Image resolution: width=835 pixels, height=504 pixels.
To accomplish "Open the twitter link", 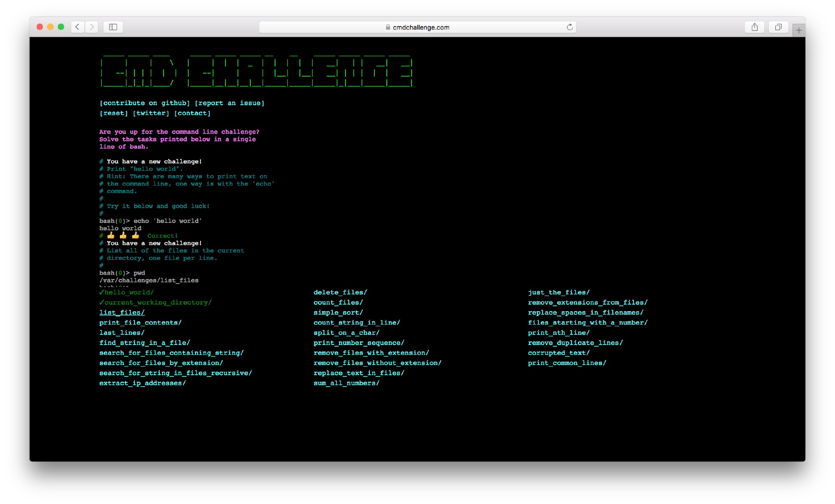I will (151, 113).
